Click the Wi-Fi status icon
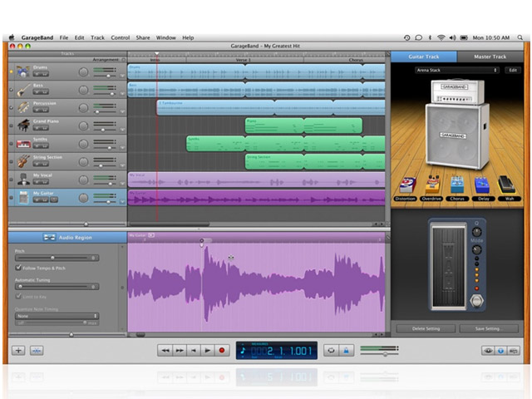This screenshot has height=399, width=532. [441, 37]
